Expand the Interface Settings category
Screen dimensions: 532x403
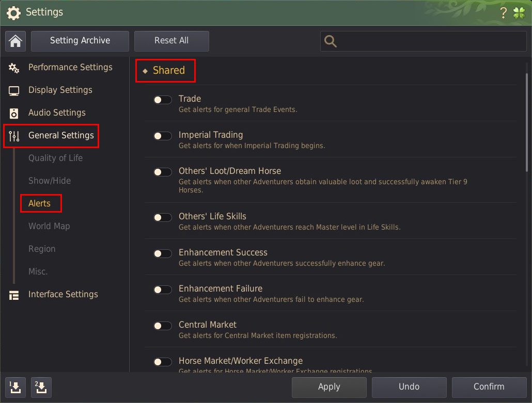(63, 295)
